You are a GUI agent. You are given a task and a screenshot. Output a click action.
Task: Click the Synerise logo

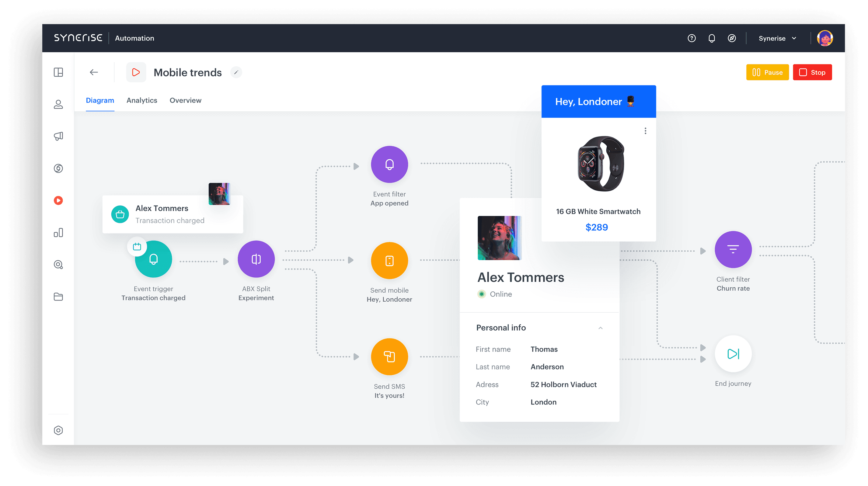78,38
